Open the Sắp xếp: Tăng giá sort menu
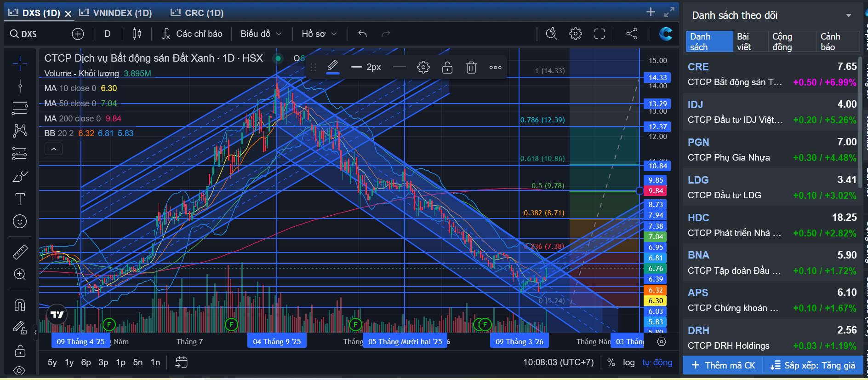 click(813, 365)
